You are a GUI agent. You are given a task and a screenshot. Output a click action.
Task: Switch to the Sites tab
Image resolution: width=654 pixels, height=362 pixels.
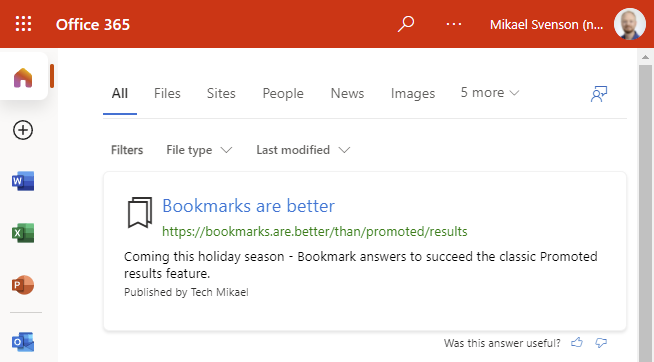click(221, 93)
